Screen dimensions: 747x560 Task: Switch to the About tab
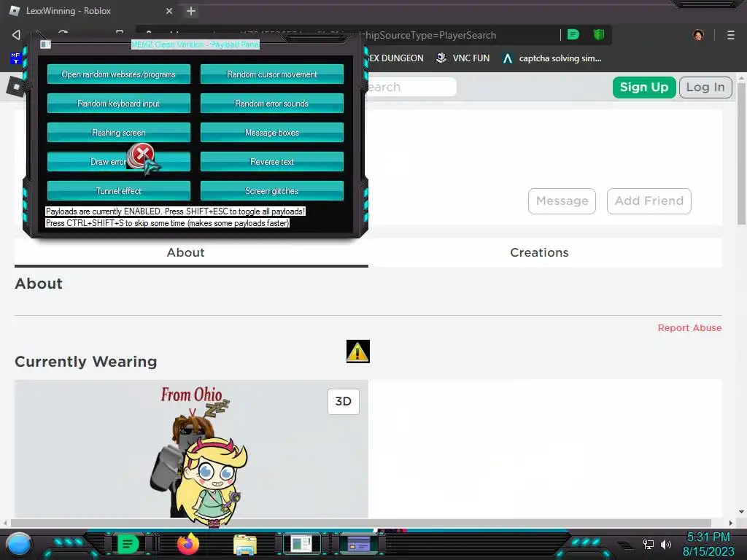[x=191, y=252]
